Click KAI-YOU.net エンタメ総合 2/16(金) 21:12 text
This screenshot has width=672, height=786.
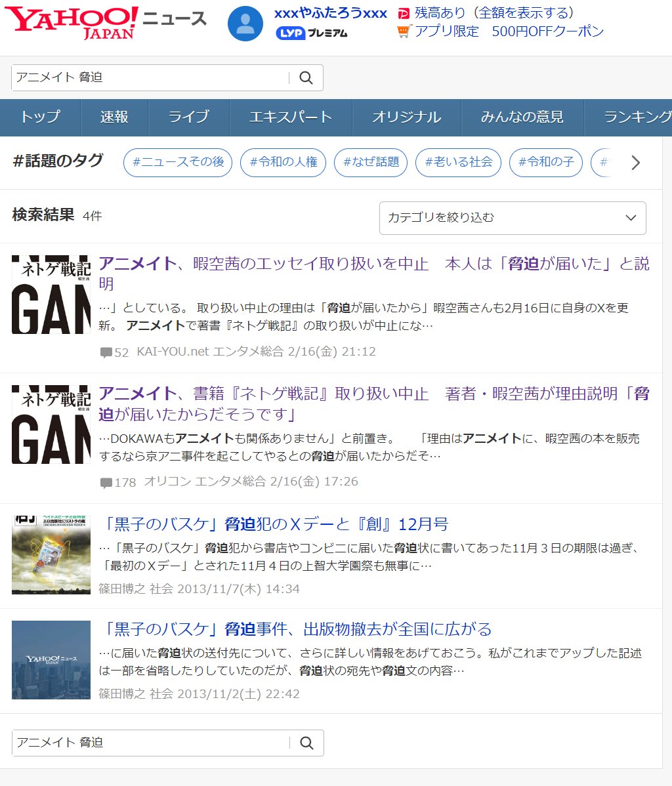point(256,352)
